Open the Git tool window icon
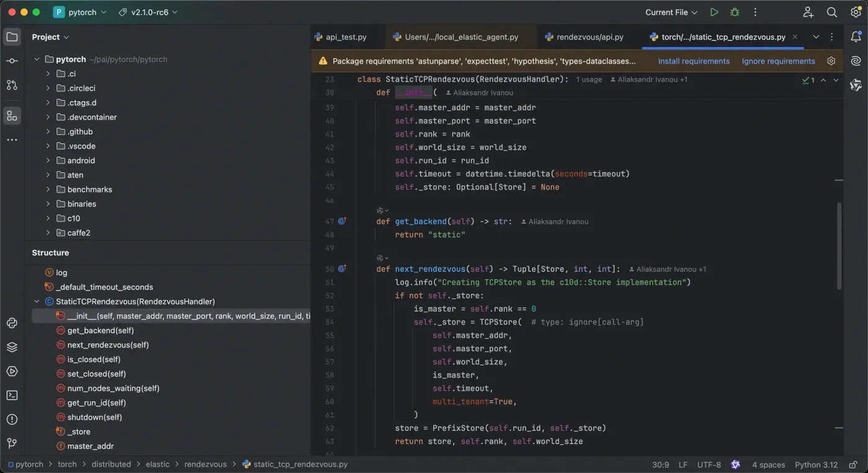Viewport: 868px width, 473px height. [12, 443]
